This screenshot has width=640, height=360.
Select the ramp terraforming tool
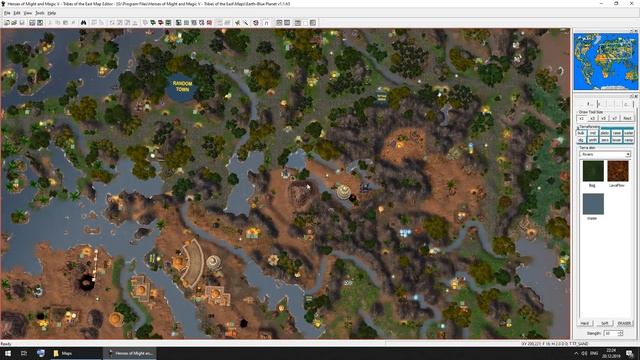(x=629, y=140)
